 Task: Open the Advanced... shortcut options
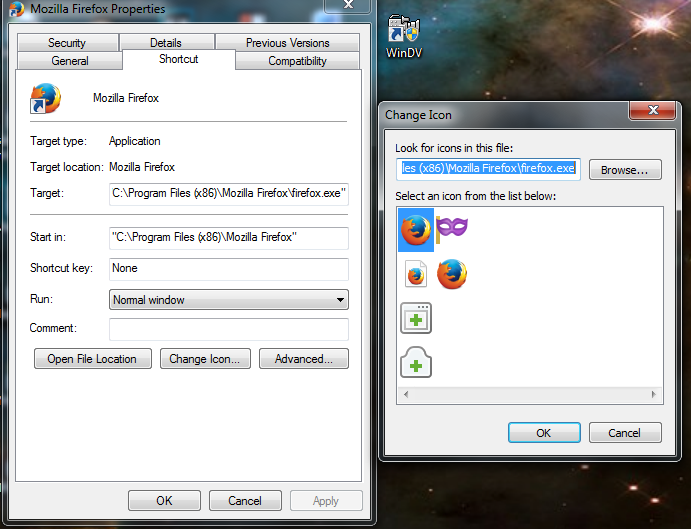(304, 359)
